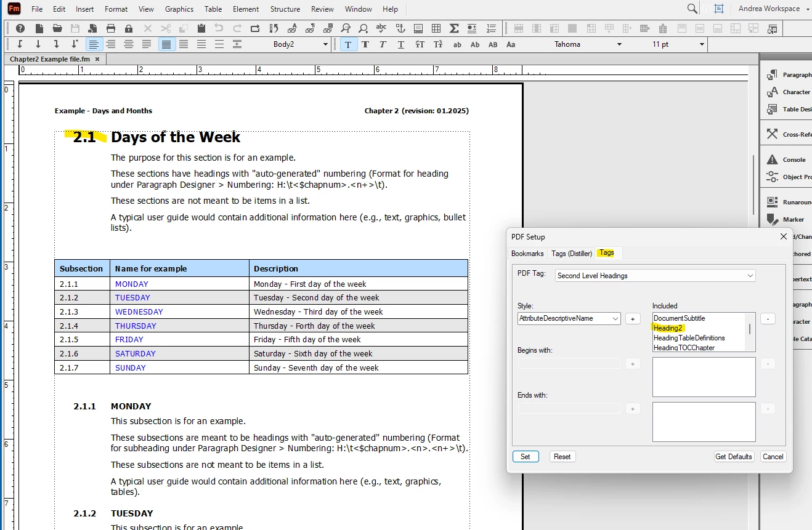Viewport: 812px width, 530px height.
Task: Click the numbered list icon
Action: (x=490, y=28)
